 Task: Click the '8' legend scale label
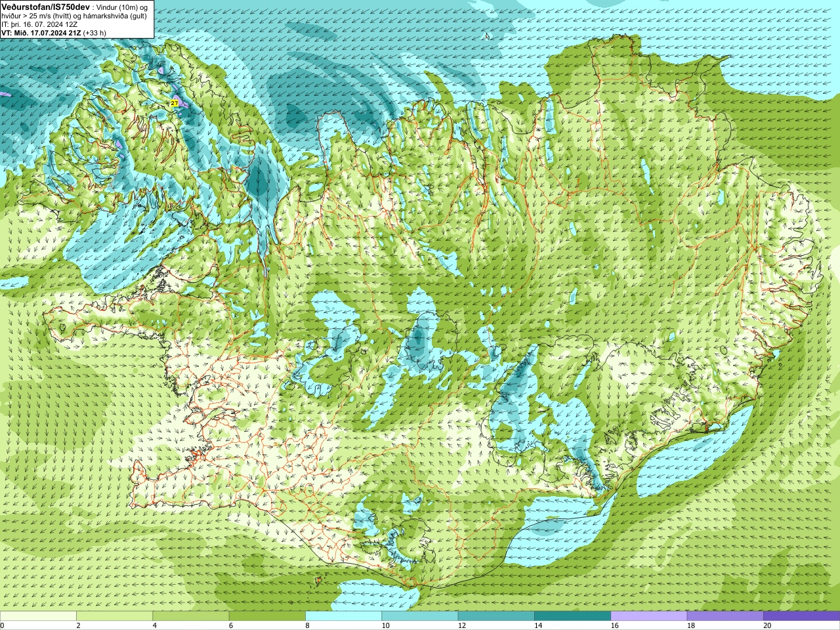307,625
